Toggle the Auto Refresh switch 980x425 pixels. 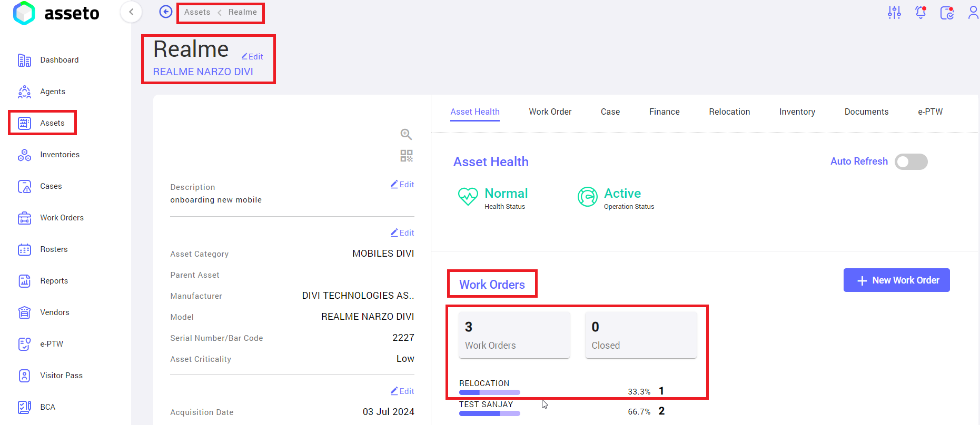[911, 161]
